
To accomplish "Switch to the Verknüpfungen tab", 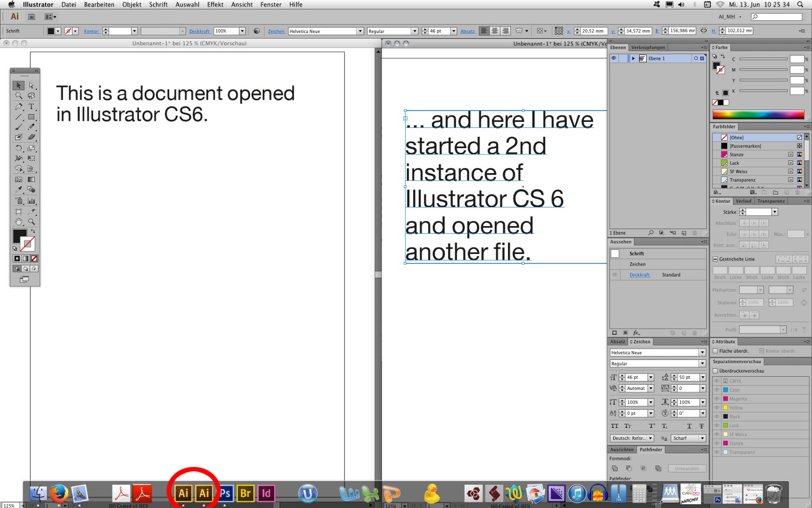I will 648,48.
